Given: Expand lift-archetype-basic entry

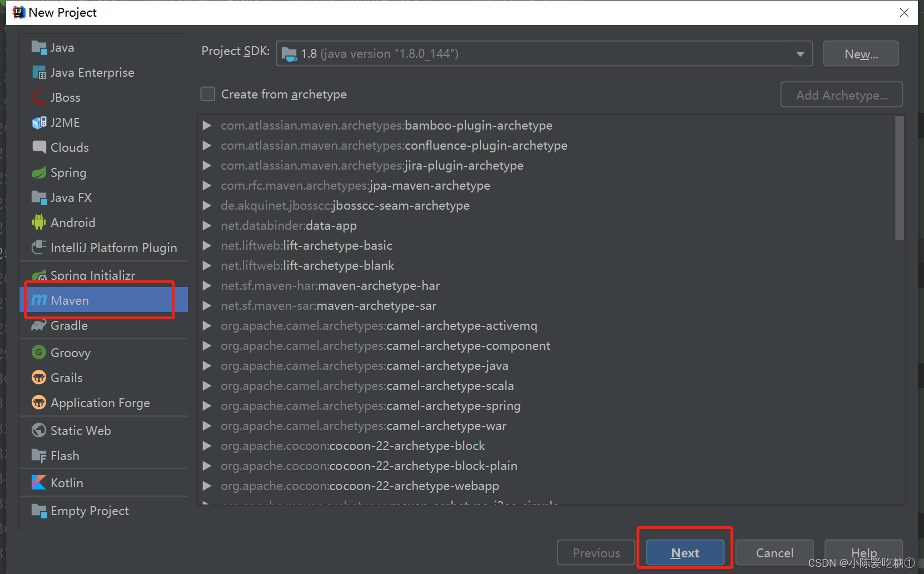Looking at the screenshot, I should pyautogui.click(x=207, y=246).
